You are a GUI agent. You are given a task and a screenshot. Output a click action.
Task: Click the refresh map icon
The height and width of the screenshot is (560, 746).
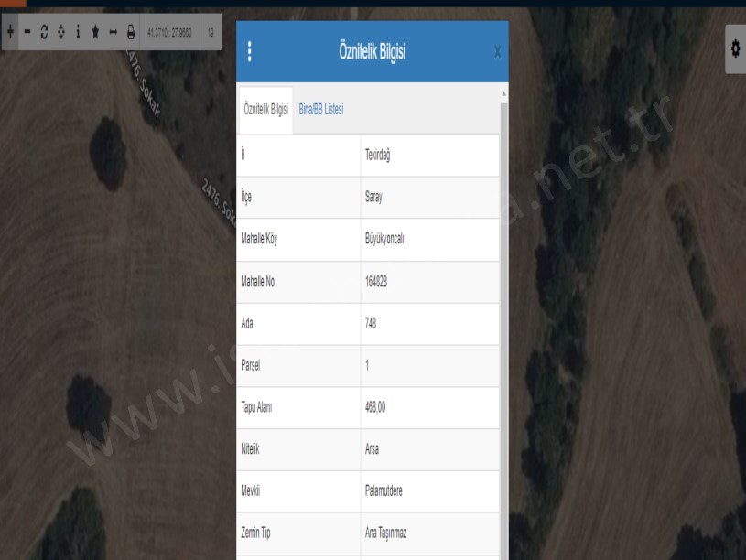(44, 32)
